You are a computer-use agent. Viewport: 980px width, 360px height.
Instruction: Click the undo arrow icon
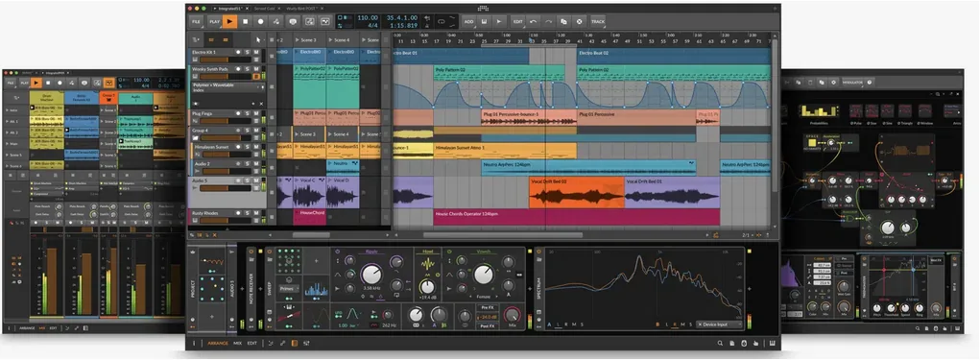[x=533, y=21]
